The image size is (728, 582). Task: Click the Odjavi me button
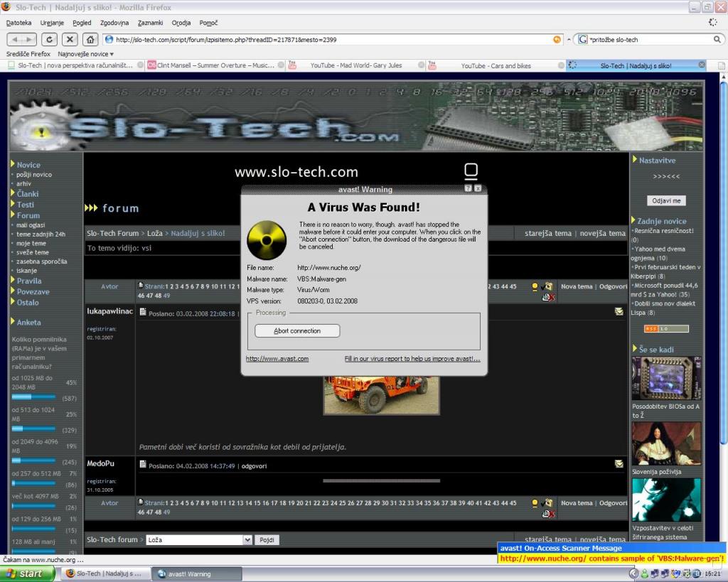click(666, 200)
